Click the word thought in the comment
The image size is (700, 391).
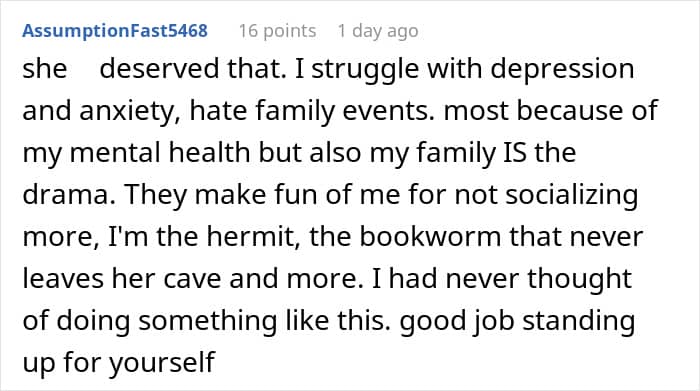click(x=579, y=279)
